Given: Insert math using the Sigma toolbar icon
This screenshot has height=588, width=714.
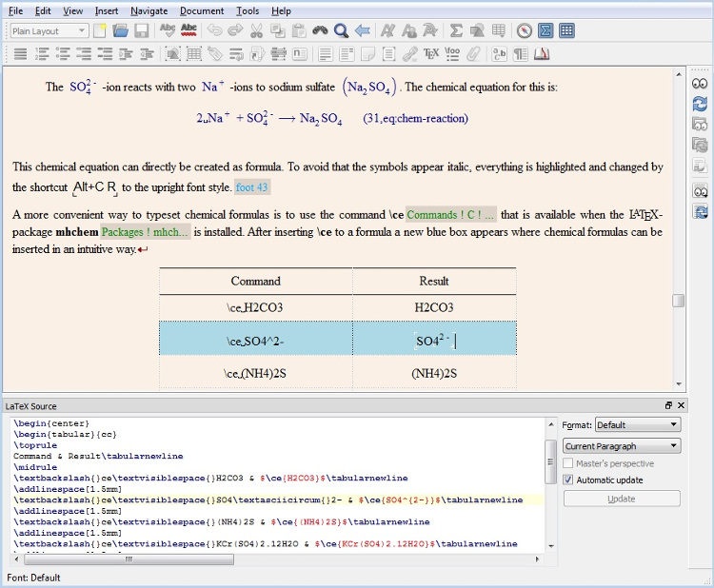Looking at the screenshot, I should [456, 31].
